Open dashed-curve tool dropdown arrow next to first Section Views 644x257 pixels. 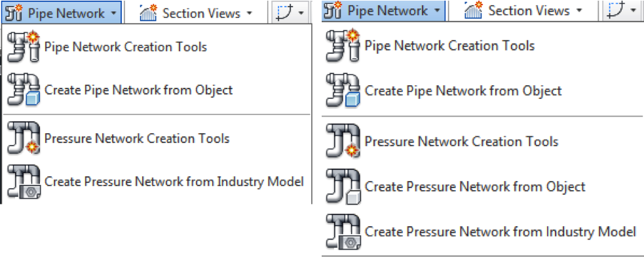click(x=301, y=12)
